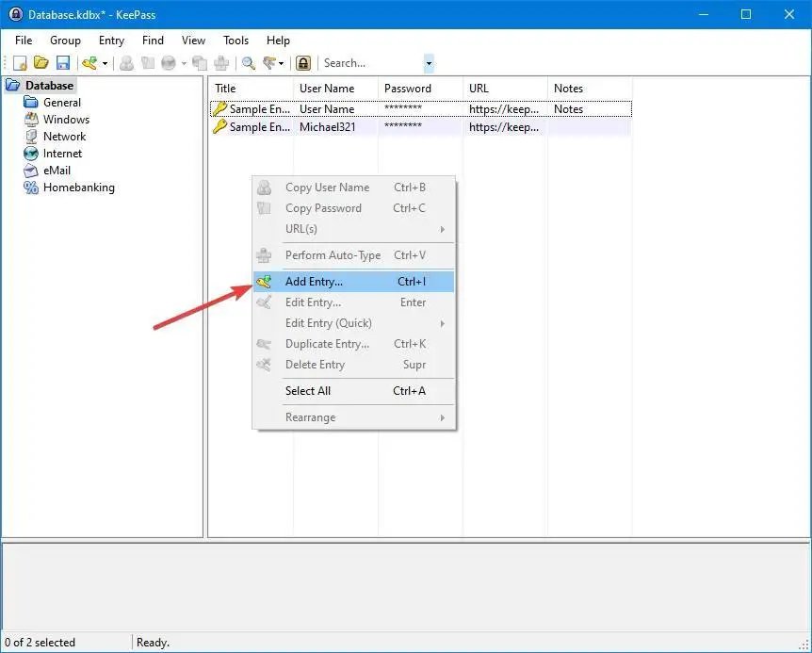The height and width of the screenshot is (653, 812).
Task: Select the Homebanking group in tree
Action: coord(79,188)
